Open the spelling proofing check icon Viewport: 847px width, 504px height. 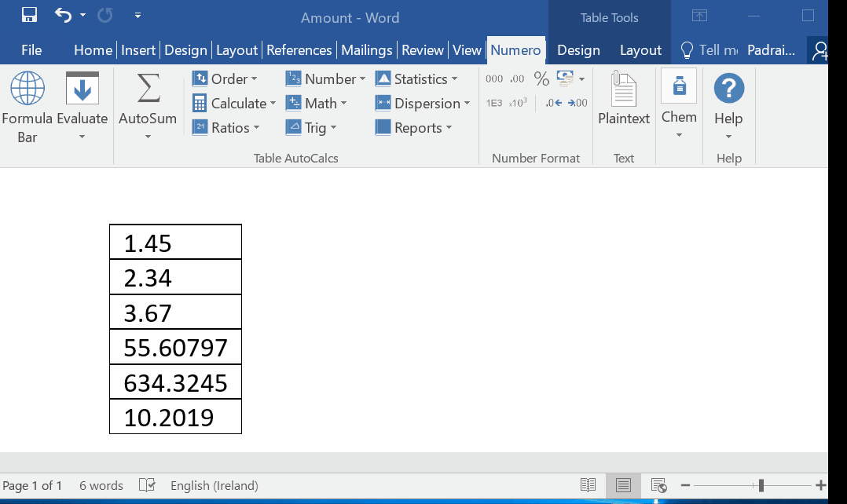coord(147,485)
